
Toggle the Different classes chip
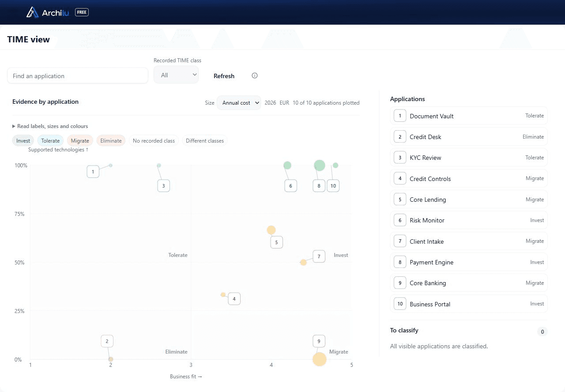coord(205,141)
